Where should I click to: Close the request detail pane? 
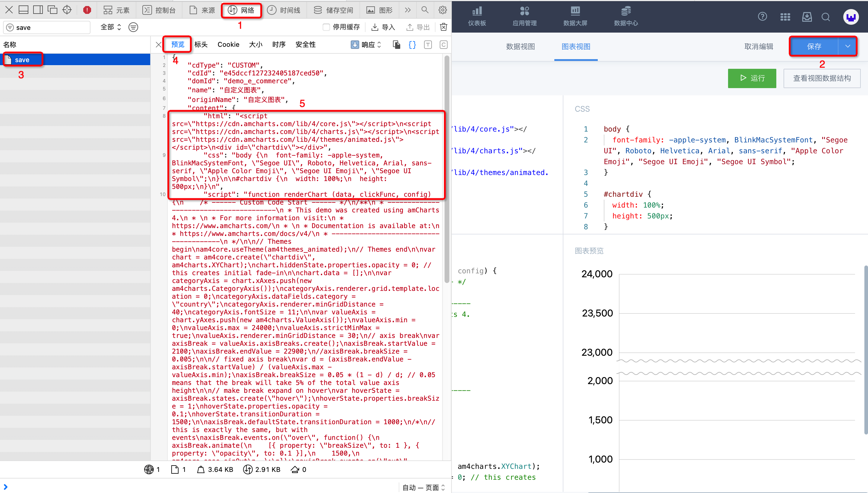[x=158, y=45]
